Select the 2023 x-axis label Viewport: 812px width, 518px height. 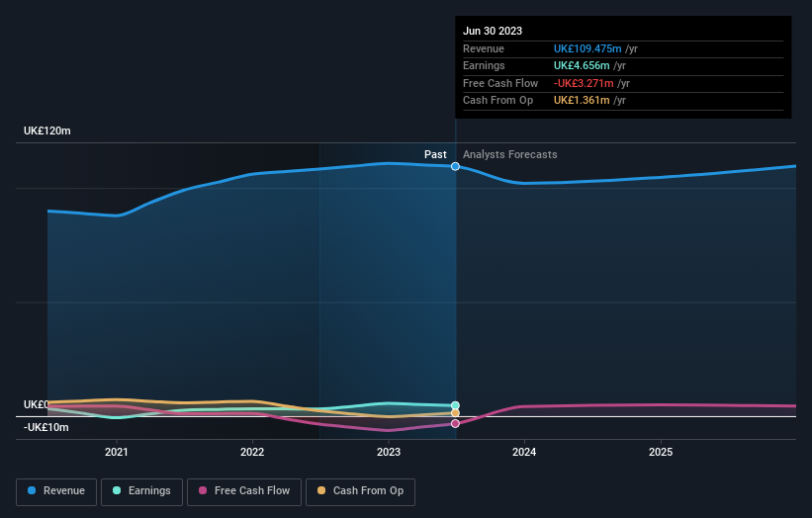point(389,452)
